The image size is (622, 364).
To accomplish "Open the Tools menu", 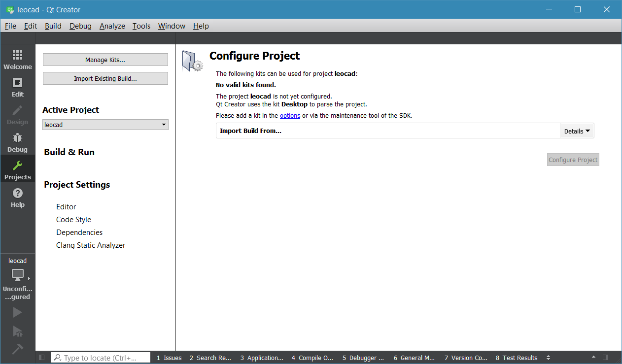I will 141,26.
